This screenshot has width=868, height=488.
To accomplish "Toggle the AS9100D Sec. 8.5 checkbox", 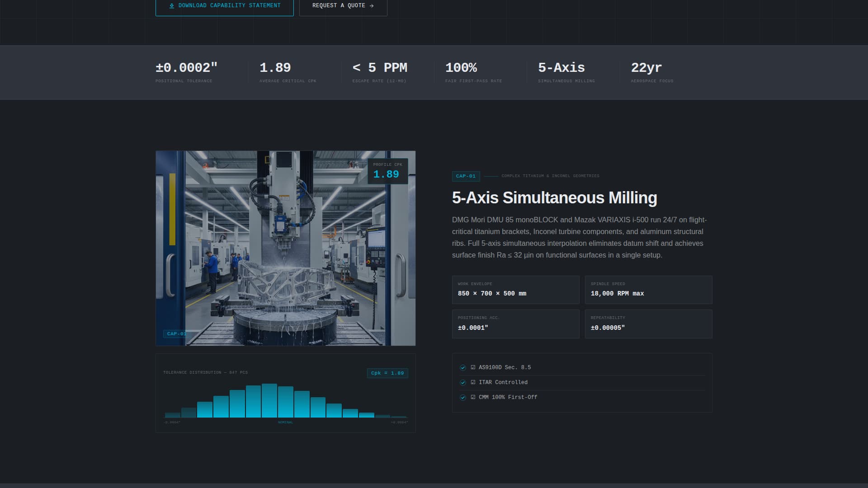I will point(473,367).
